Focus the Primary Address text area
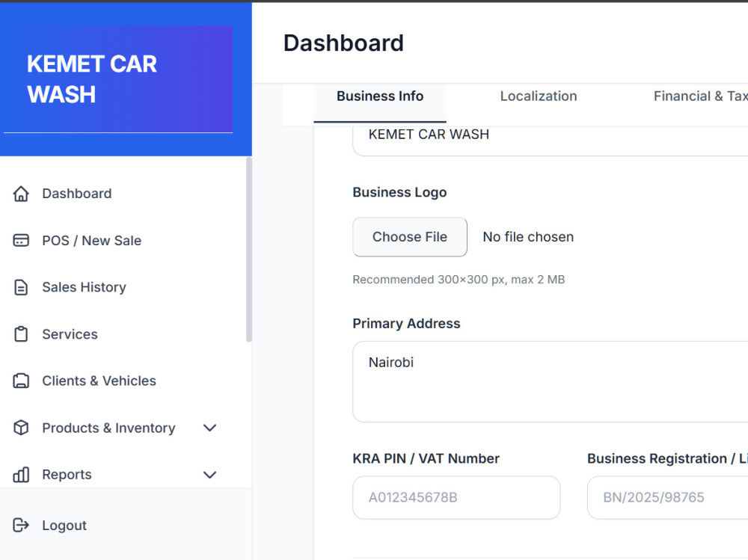 point(550,381)
